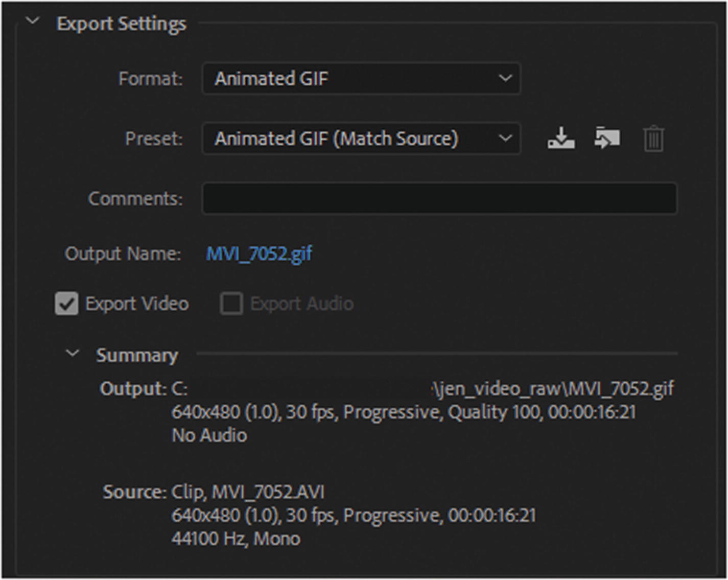The height and width of the screenshot is (580, 728).
Task: Click inside the Comments text field
Action: tap(439, 198)
